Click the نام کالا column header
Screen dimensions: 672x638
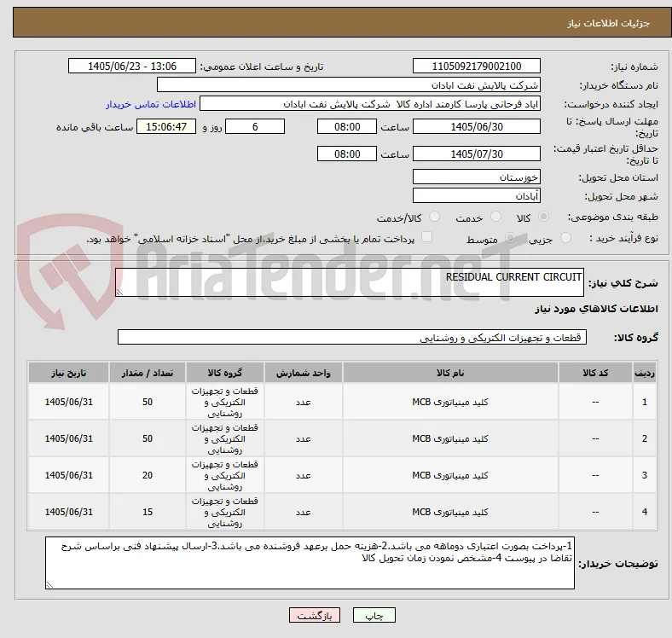[450, 373]
